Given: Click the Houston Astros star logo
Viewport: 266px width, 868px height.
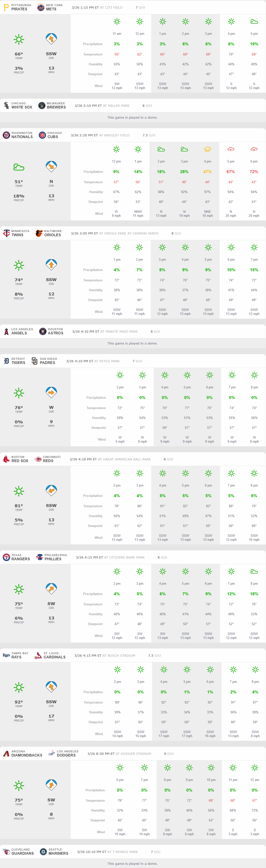Looking at the screenshot, I should click(x=43, y=331).
